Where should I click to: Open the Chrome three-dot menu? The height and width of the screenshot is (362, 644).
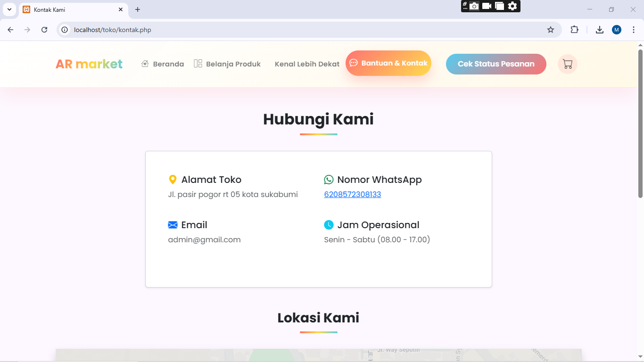point(634,30)
